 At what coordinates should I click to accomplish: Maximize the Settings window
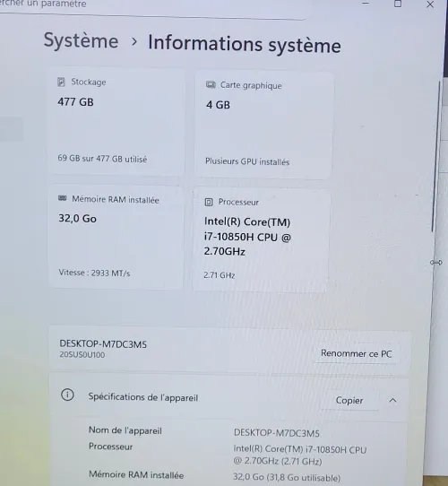coord(398,4)
